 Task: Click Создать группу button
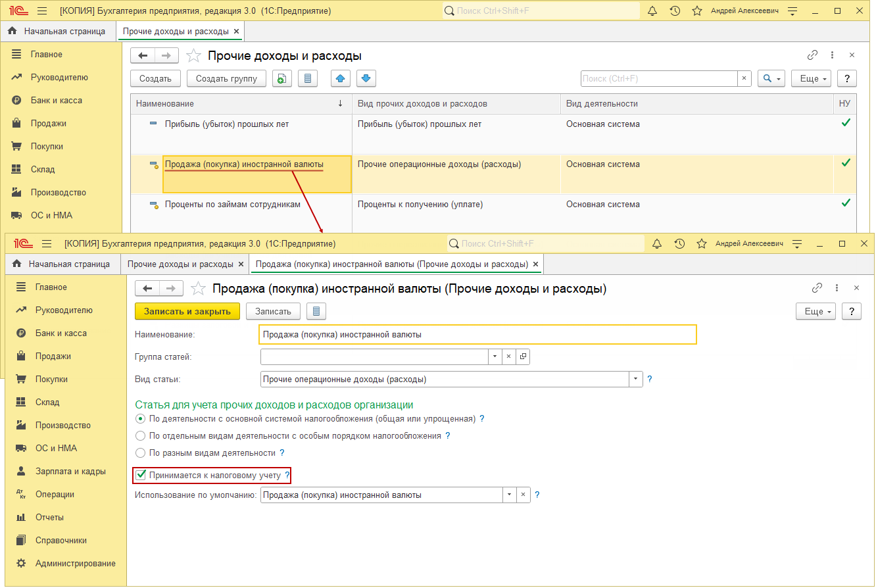226,78
